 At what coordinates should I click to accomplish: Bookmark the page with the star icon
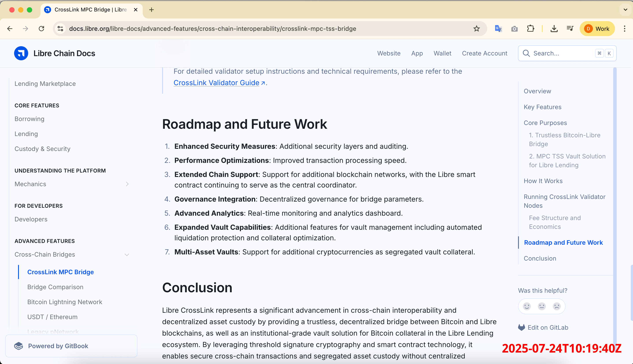point(476,29)
